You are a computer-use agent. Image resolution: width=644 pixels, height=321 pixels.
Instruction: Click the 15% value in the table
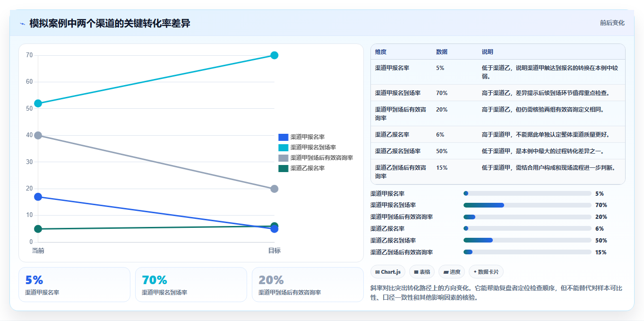[x=442, y=168]
